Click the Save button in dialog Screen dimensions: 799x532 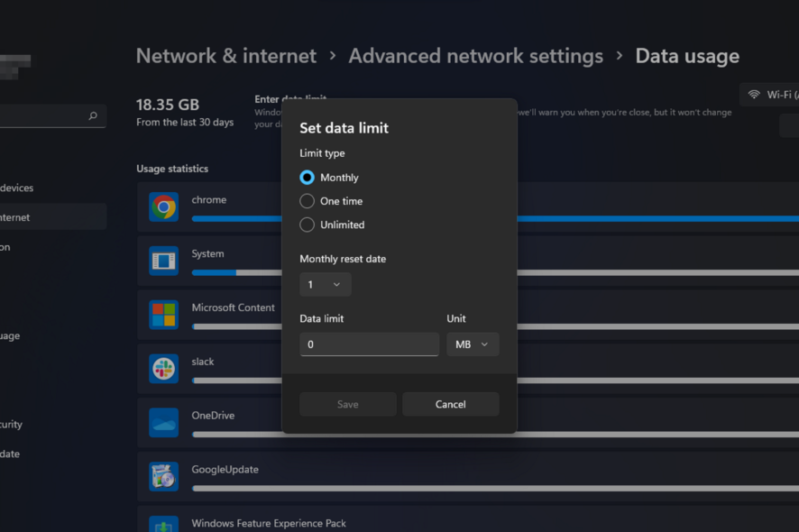(x=347, y=404)
